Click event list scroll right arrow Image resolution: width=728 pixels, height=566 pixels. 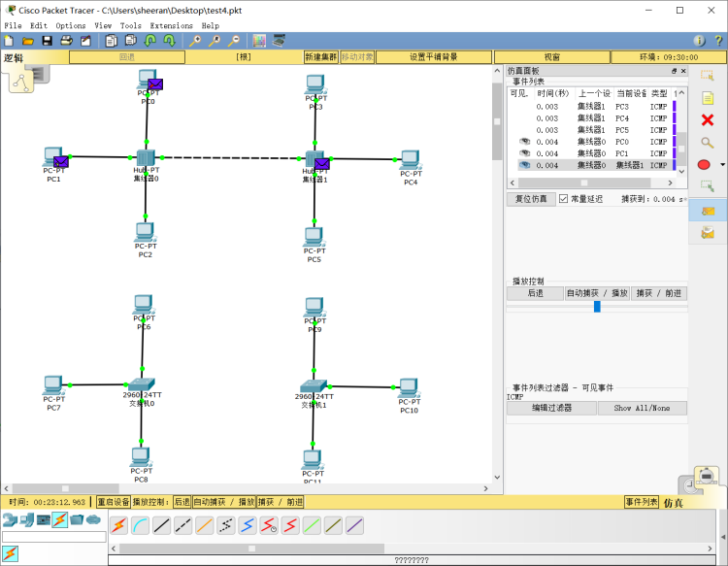(x=670, y=183)
